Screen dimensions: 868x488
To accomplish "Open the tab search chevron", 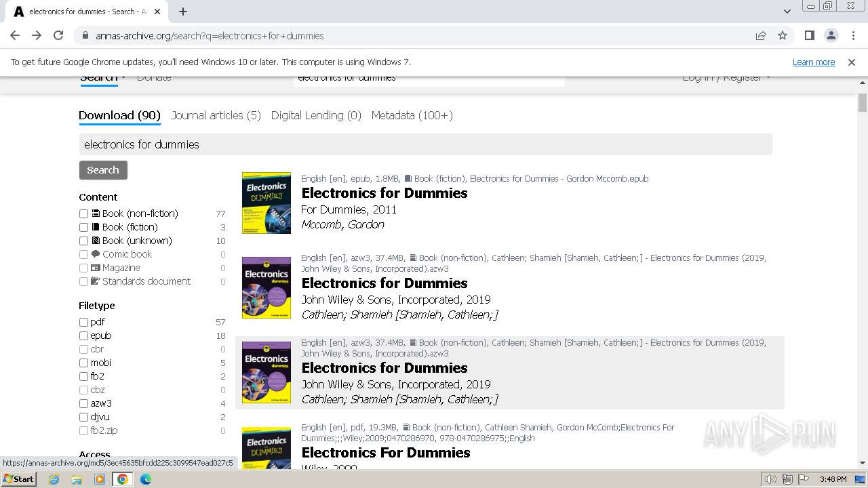I will click(787, 12).
